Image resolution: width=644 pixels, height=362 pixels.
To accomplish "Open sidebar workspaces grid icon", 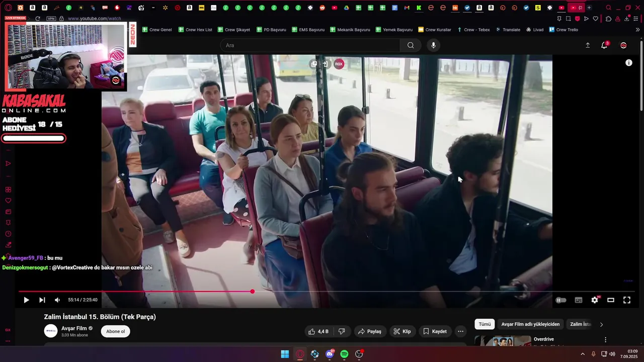I will click(x=8, y=190).
